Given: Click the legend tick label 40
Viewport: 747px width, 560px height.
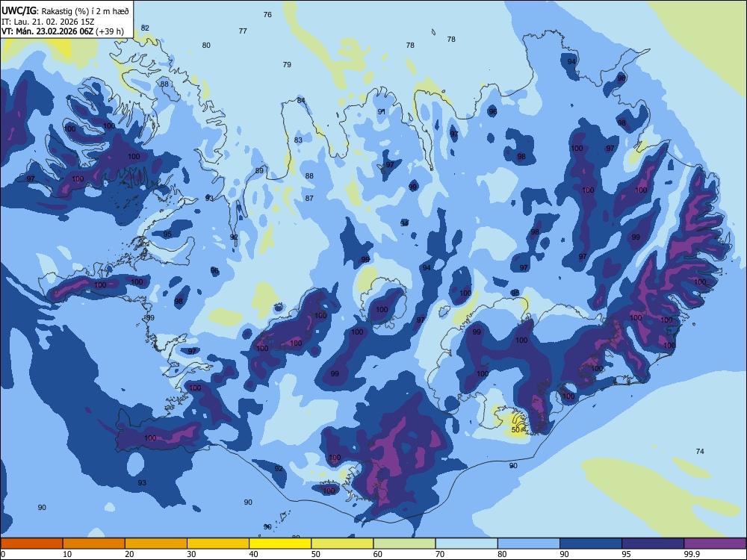Looking at the screenshot, I should coord(254,554).
